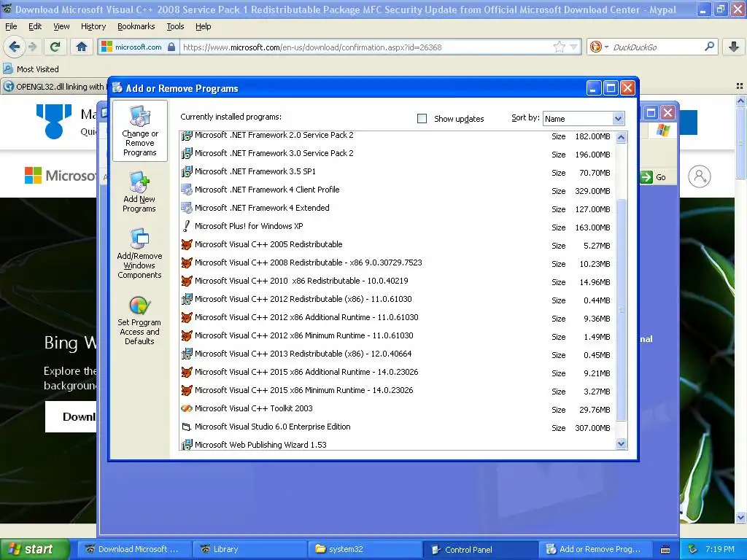Screen dimensions: 747x560
Task: Select Microsoft .NET Framework 4 Extended
Action: (x=398, y=208)
